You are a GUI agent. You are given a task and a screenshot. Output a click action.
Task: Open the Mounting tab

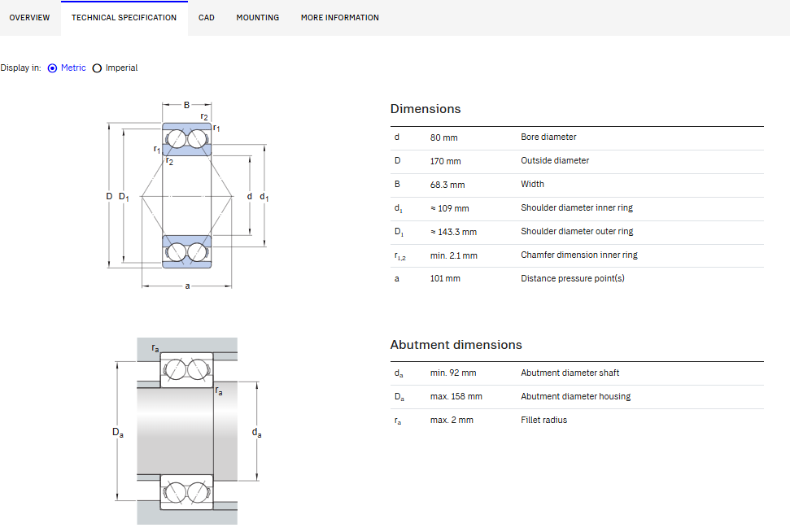click(257, 18)
